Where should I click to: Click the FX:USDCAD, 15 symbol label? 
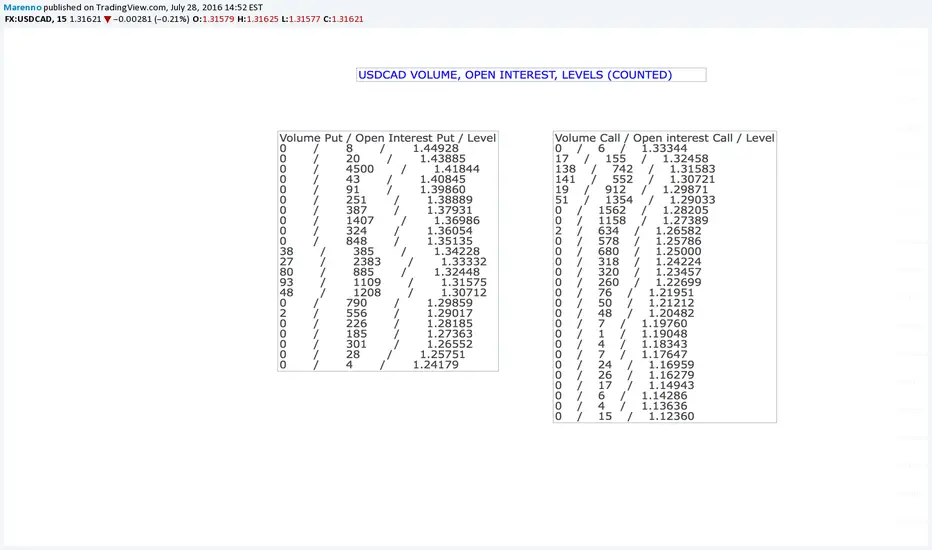[36, 19]
